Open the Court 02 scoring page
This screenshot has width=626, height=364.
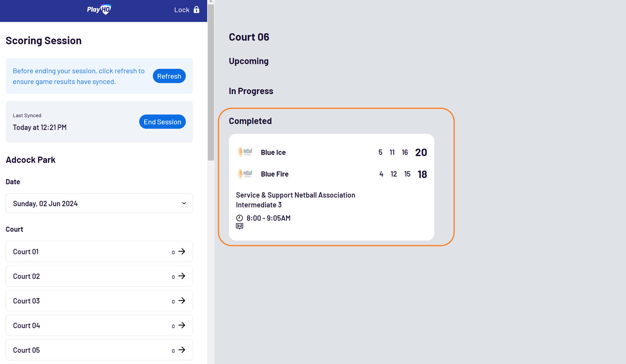[x=99, y=276]
